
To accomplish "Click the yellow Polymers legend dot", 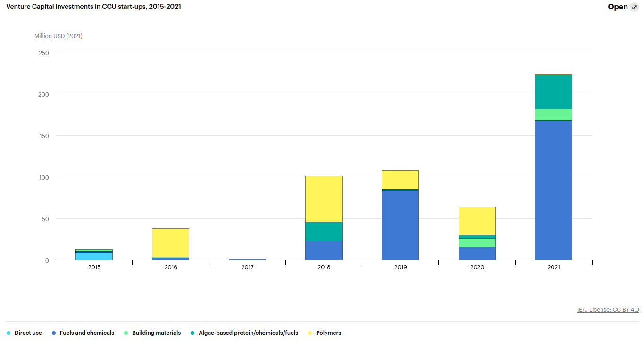I will click(310, 333).
